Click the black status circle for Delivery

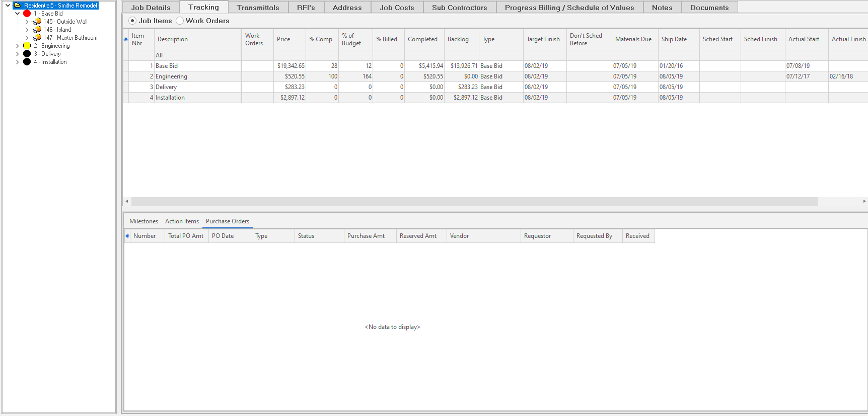pyautogui.click(x=27, y=54)
